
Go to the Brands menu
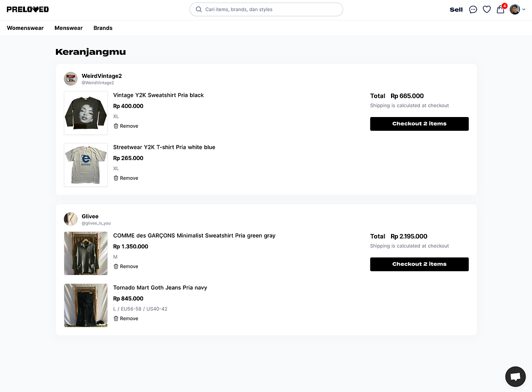(103, 28)
